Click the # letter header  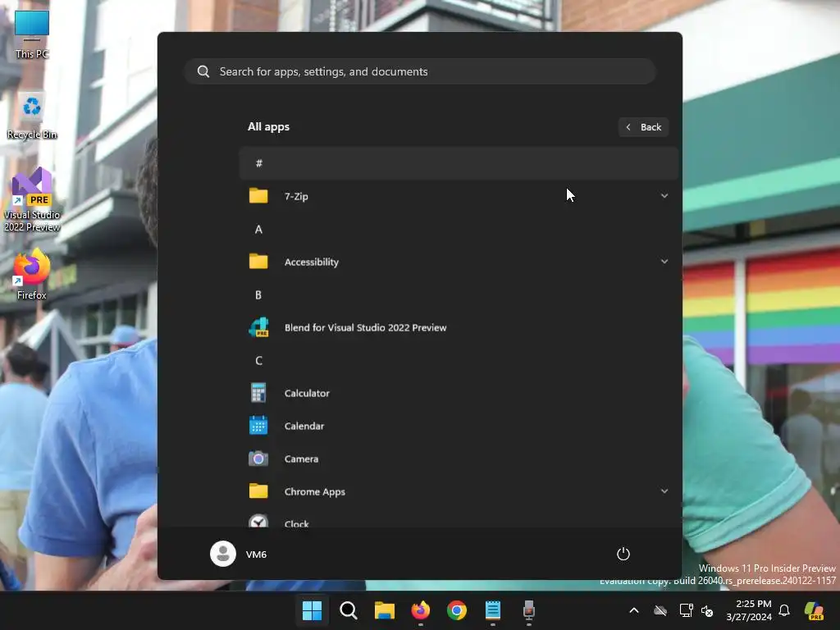tap(459, 163)
